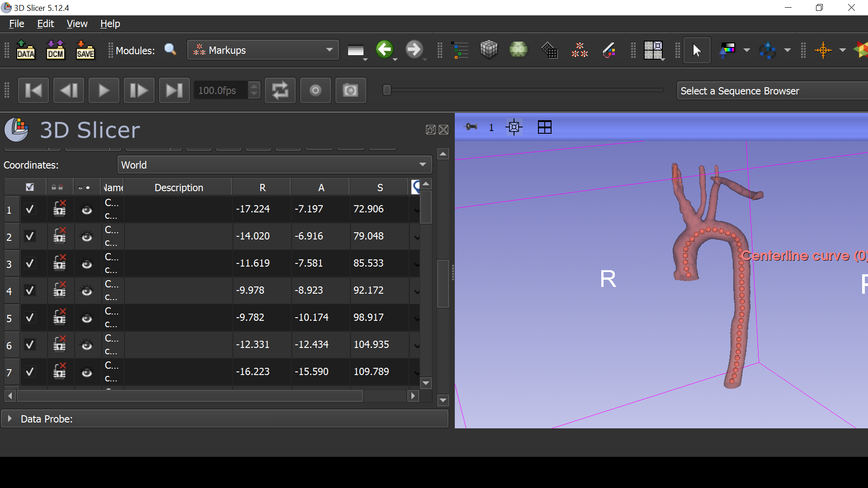Open the View menu
Viewport: 868px width, 488px height.
[x=77, y=24]
